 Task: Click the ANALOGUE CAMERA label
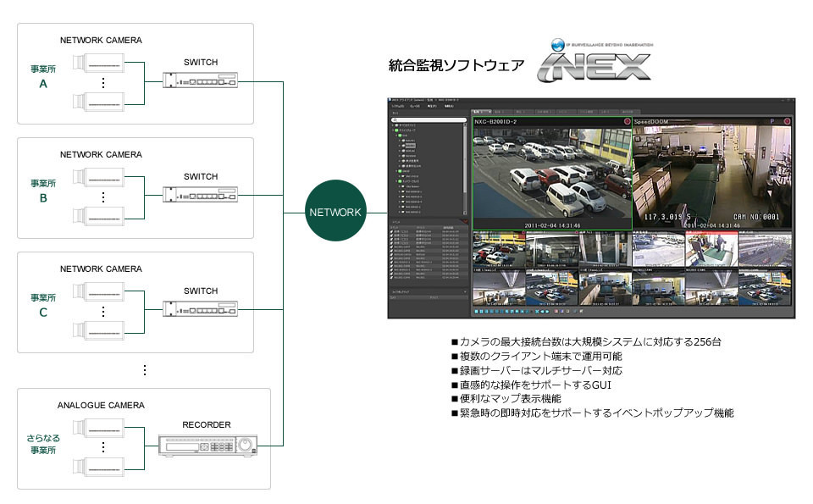[101, 405]
